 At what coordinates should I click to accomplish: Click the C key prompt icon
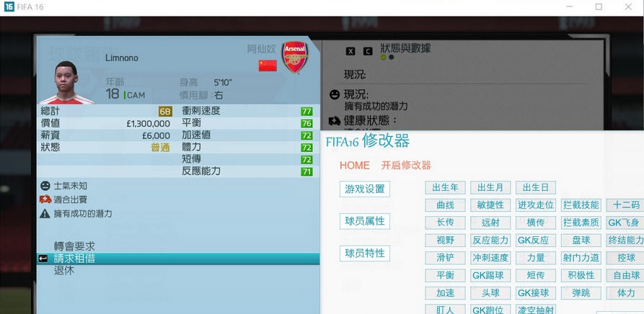click(x=368, y=51)
